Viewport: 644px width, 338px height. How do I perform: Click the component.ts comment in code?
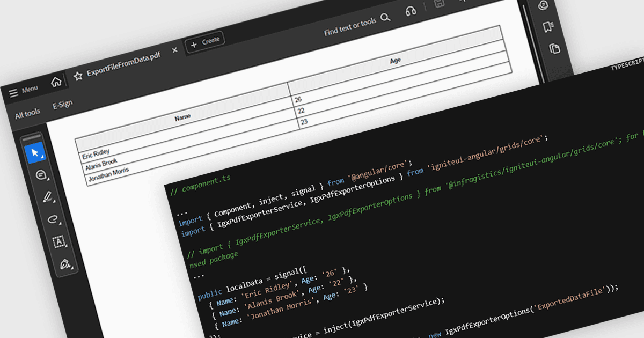(x=200, y=184)
